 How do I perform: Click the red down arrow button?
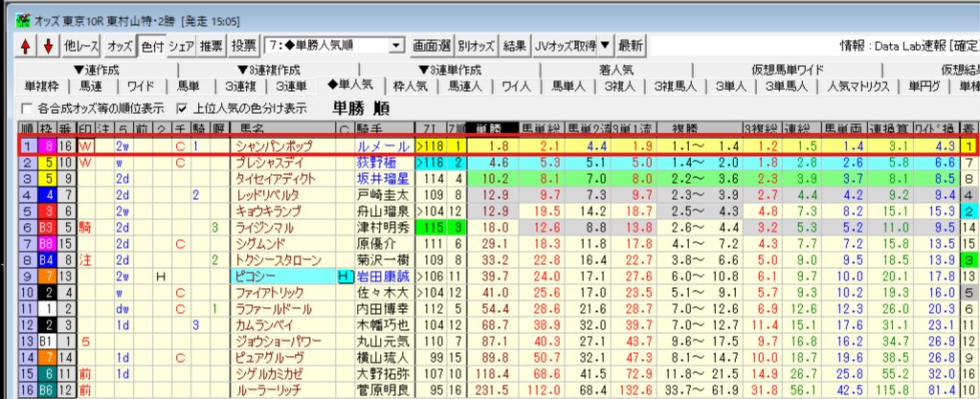(x=47, y=45)
